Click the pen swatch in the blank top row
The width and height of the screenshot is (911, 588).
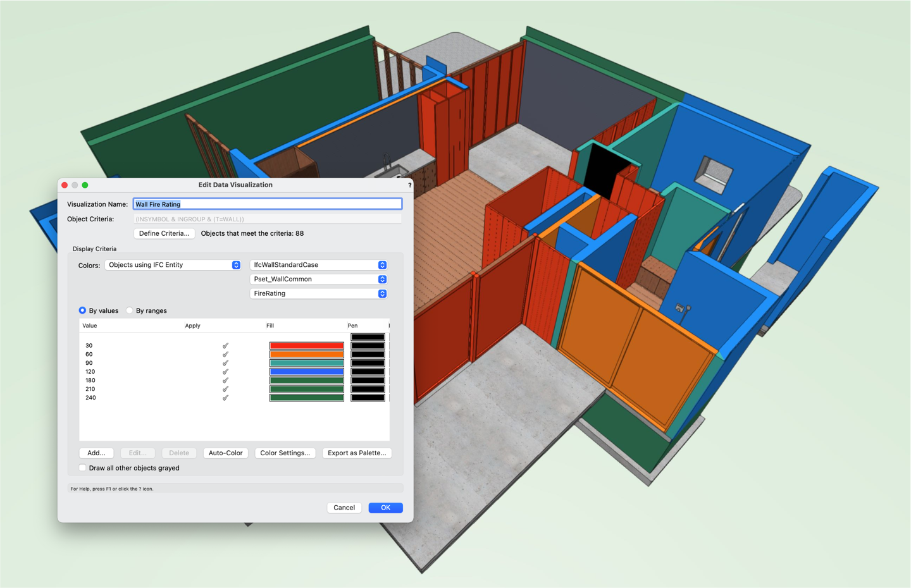(368, 337)
